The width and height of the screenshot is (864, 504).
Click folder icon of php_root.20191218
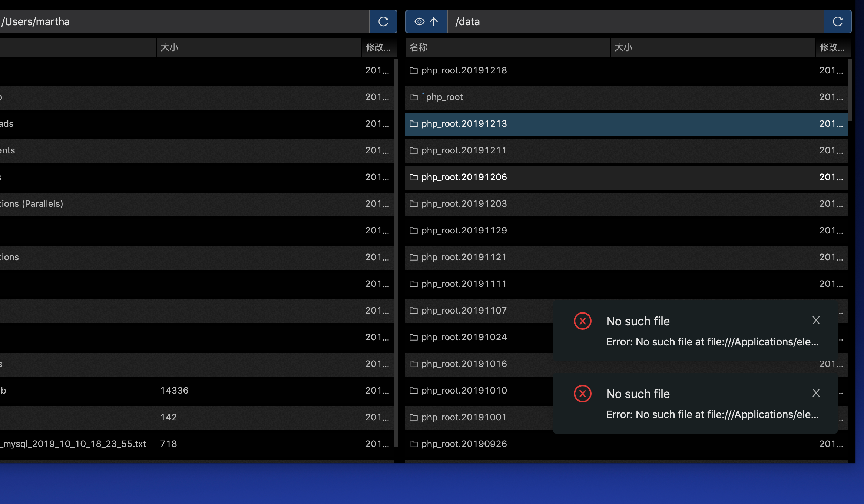click(x=413, y=70)
